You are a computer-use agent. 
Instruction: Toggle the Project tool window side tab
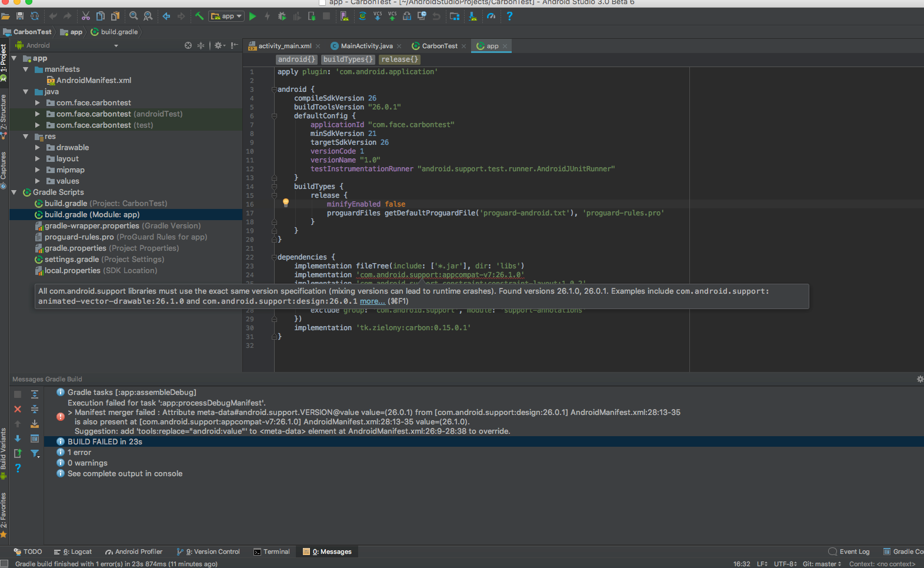tap(4, 62)
